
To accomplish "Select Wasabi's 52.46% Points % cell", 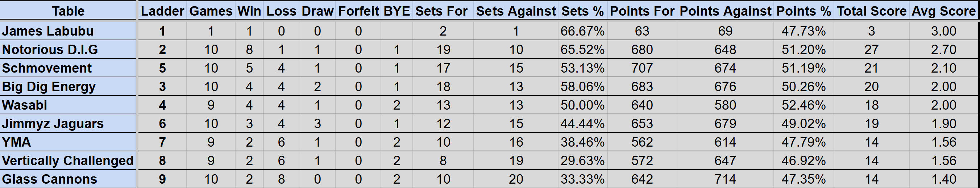I will (x=803, y=105).
